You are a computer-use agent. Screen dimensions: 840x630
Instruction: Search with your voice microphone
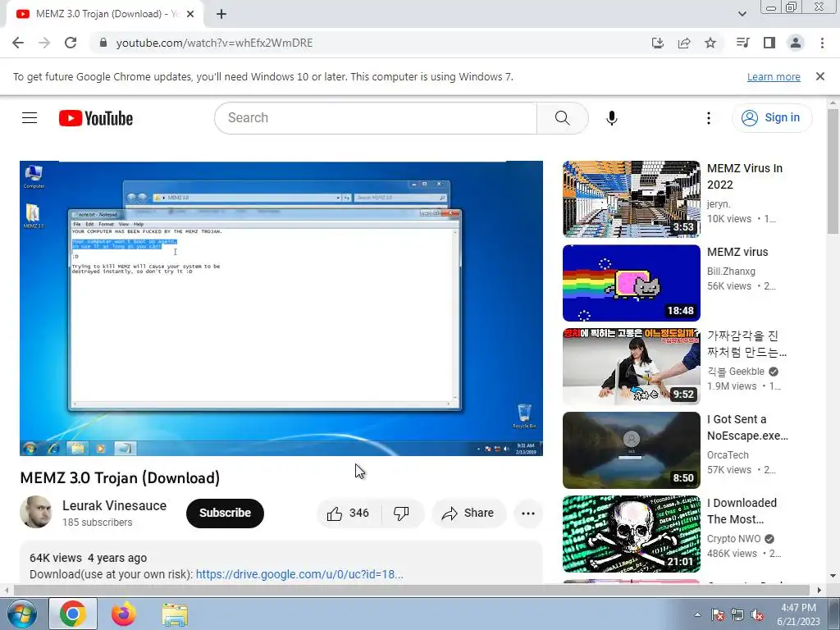pyautogui.click(x=611, y=118)
